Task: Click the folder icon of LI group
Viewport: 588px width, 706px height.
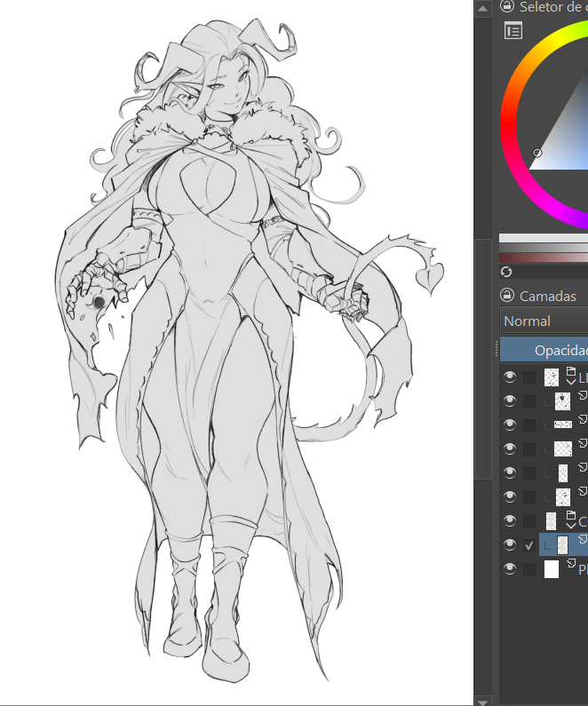Action: (571, 371)
